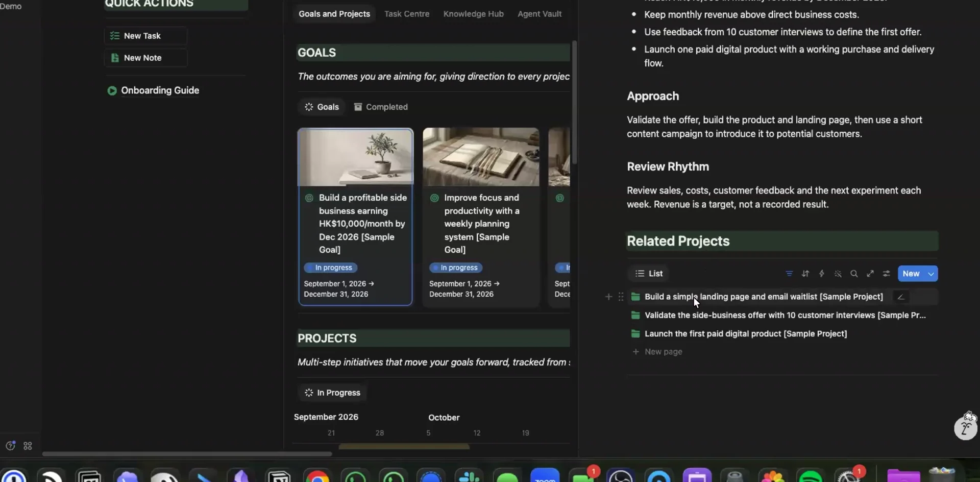980x482 pixels.
Task: Open Build a simple landing page project
Action: [764, 297]
